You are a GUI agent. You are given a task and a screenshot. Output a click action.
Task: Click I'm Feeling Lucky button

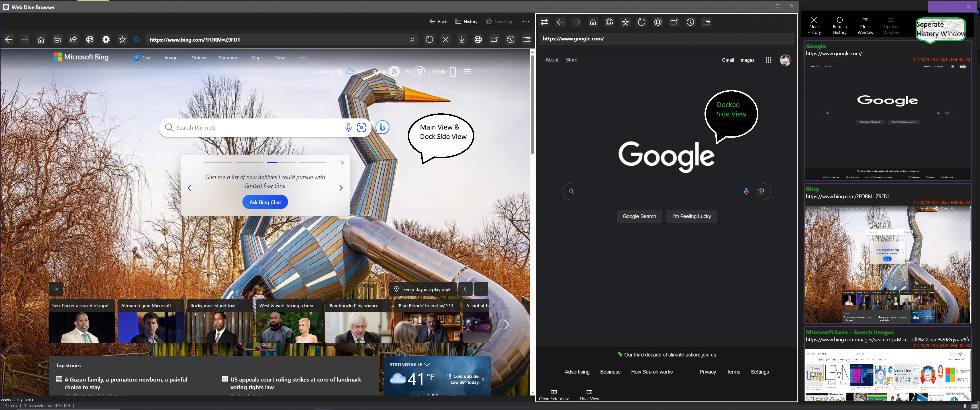pyautogui.click(x=691, y=216)
